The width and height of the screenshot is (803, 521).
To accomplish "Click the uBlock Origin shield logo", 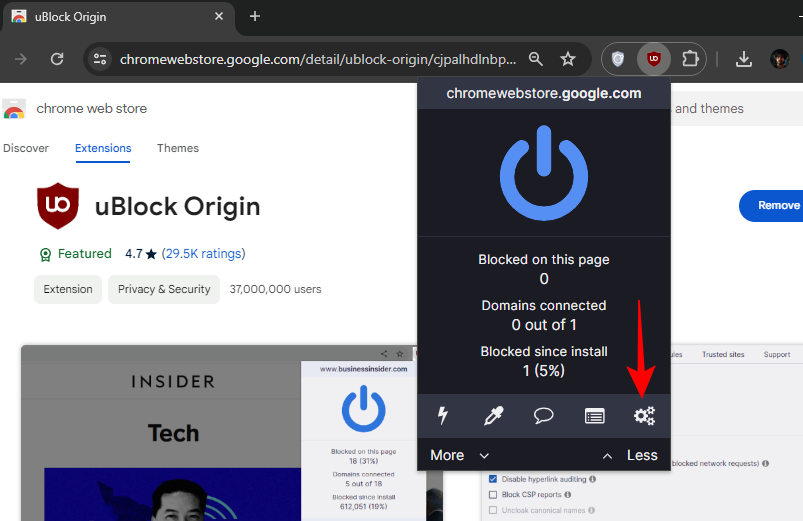I will (58, 206).
